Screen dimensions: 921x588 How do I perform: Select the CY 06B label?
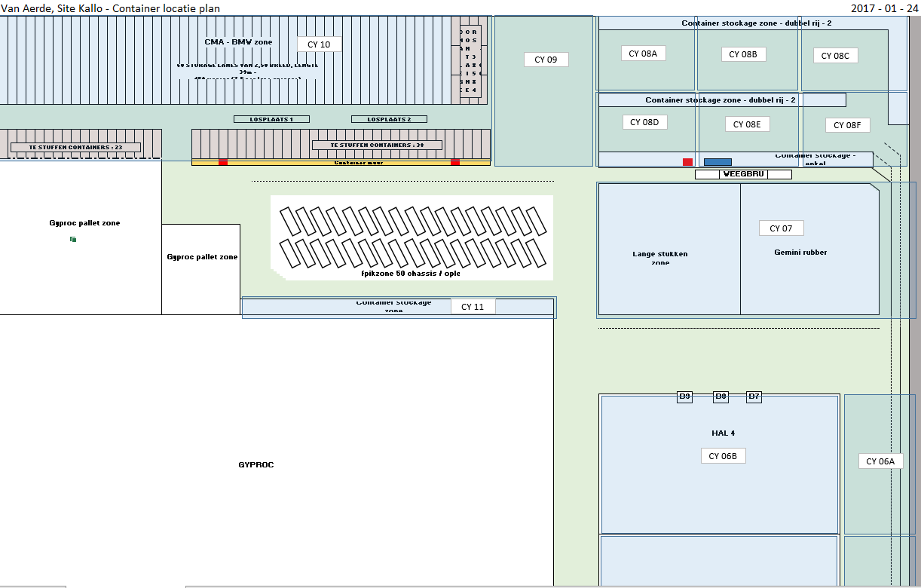click(724, 456)
